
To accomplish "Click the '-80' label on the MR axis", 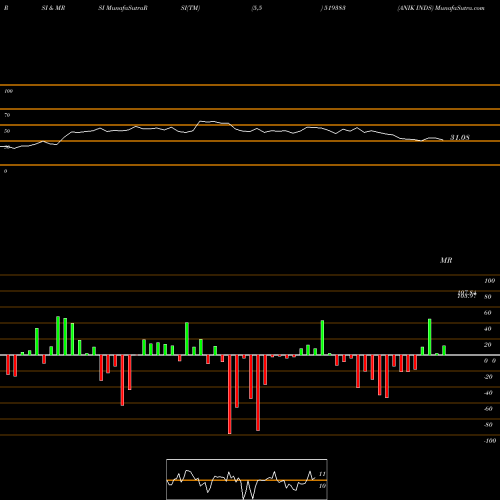I will click(488, 425).
